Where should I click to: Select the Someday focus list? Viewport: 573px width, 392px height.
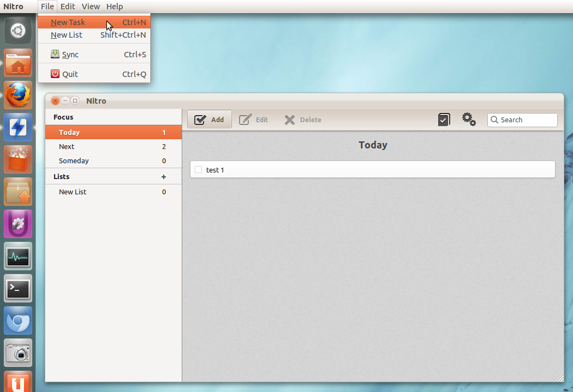[x=114, y=161]
